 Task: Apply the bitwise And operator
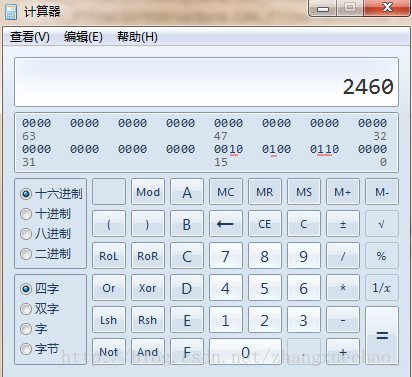pyautogui.click(x=148, y=352)
